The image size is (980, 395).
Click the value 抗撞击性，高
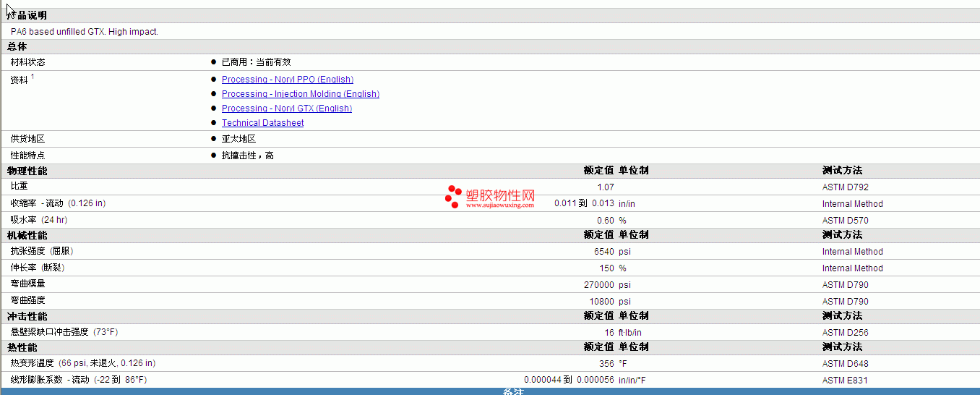248,156
